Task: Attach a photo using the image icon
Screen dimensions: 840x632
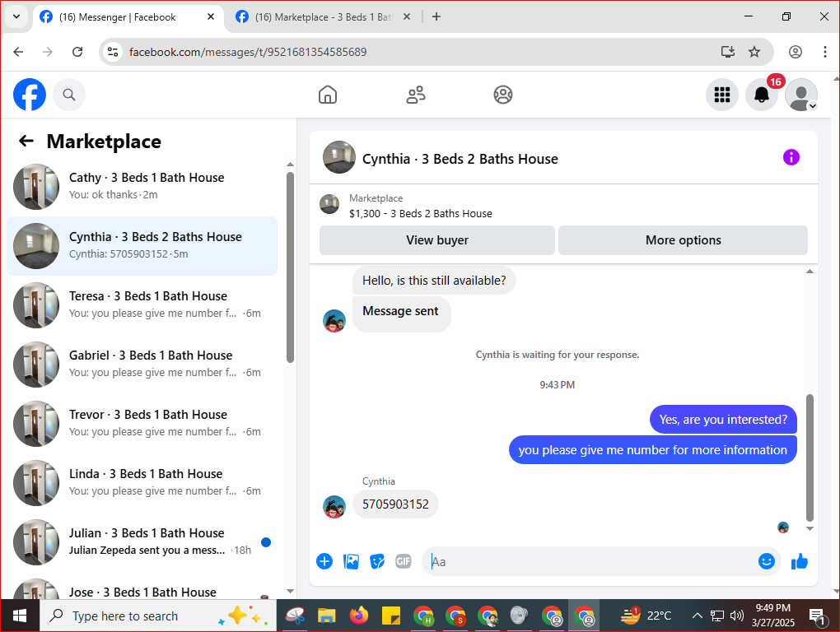Action: [351, 561]
